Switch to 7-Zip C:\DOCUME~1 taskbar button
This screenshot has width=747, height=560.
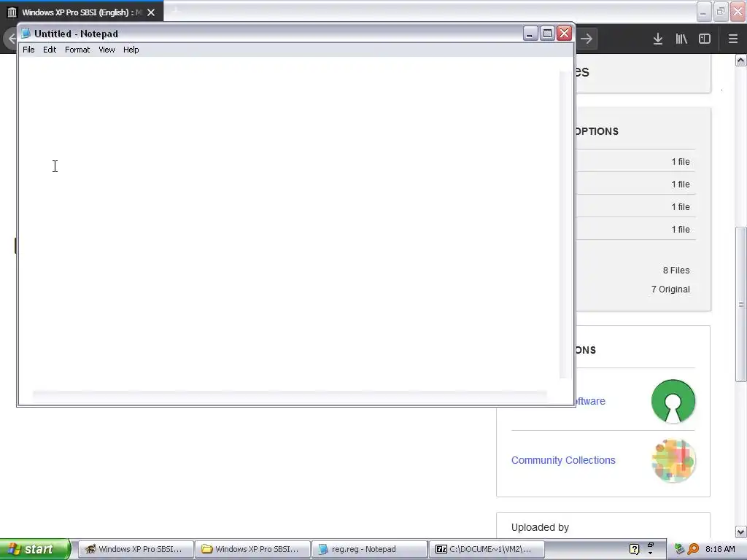(485, 549)
